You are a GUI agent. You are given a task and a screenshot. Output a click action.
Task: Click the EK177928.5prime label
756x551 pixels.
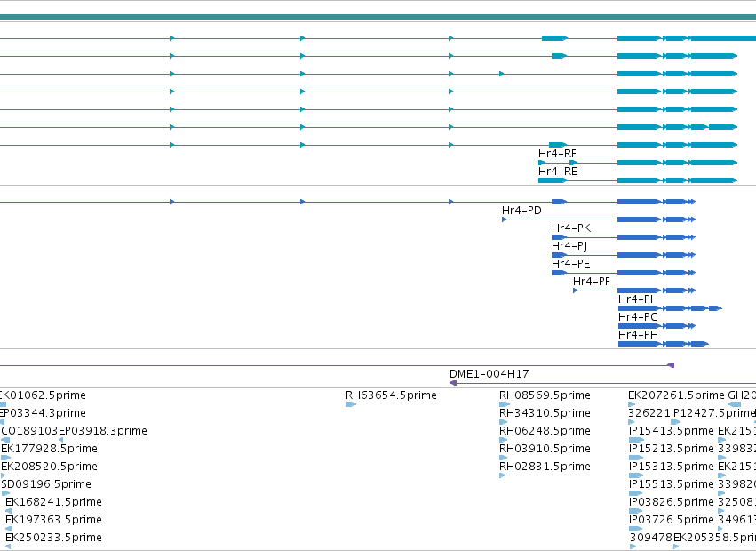point(49,449)
